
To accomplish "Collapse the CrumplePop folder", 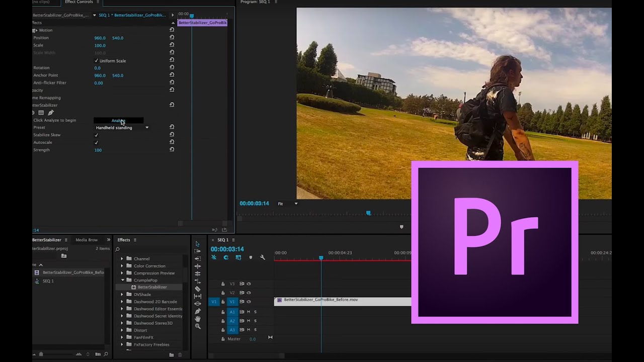I will coord(122,280).
